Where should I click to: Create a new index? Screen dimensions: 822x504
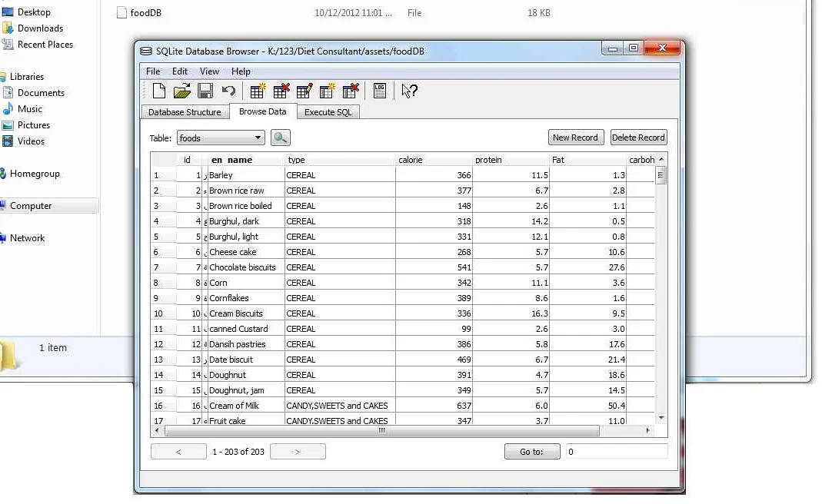(x=327, y=91)
